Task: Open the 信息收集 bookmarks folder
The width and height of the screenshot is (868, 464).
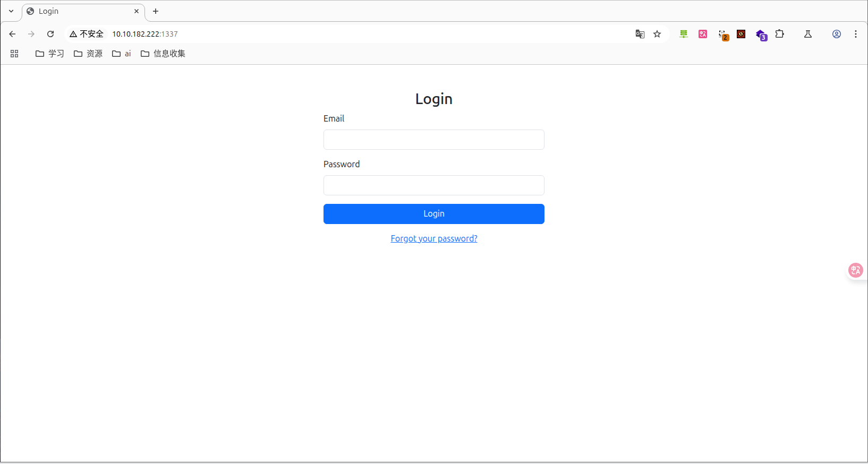Action: 163,54
